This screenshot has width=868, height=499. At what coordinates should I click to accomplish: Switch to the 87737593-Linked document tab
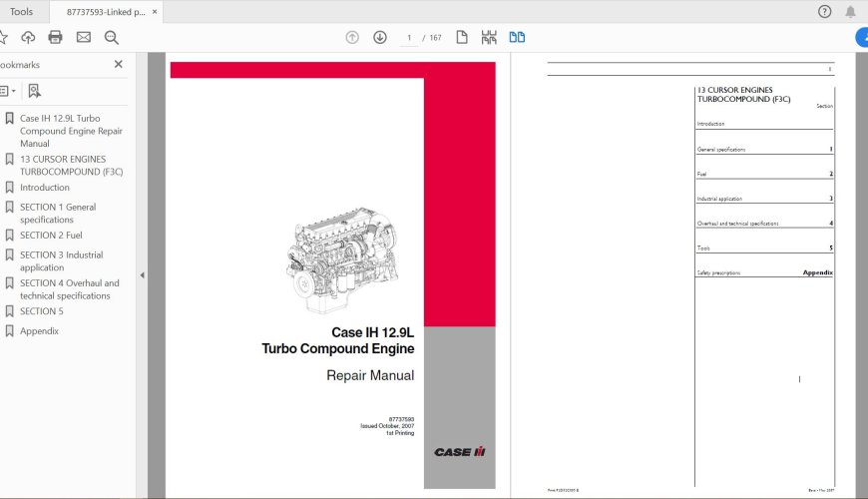pos(105,12)
